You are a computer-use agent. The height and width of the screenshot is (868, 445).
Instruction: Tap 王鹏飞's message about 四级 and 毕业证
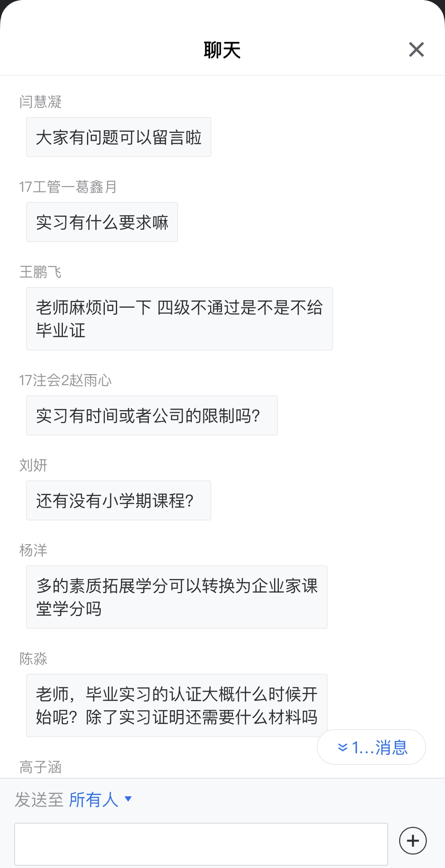179,319
